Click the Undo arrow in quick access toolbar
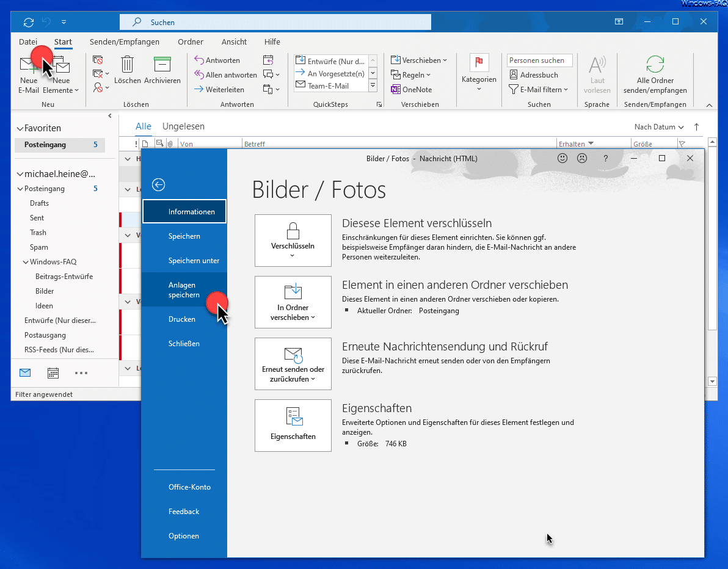This screenshot has height=569, width=728. tap(46, 22)
